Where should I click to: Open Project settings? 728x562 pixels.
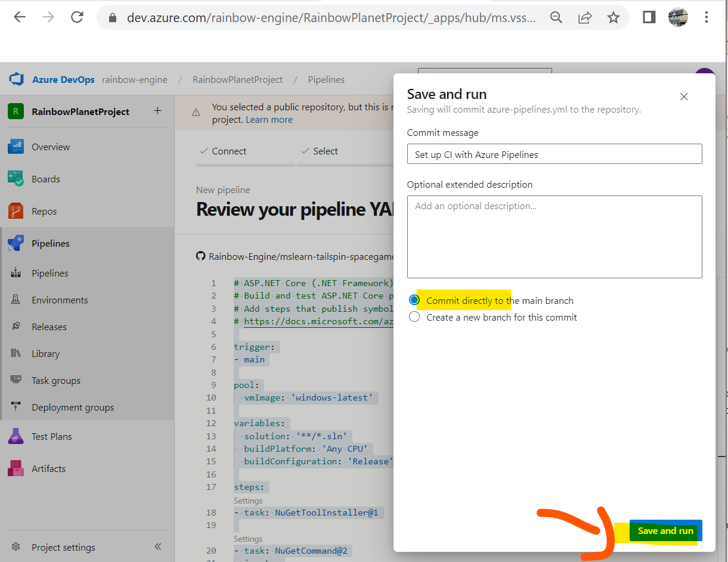[63, 547]
